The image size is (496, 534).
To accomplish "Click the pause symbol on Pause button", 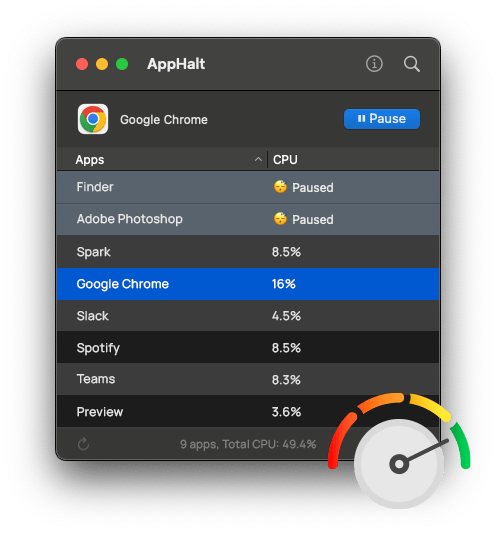I will [361, 119].
